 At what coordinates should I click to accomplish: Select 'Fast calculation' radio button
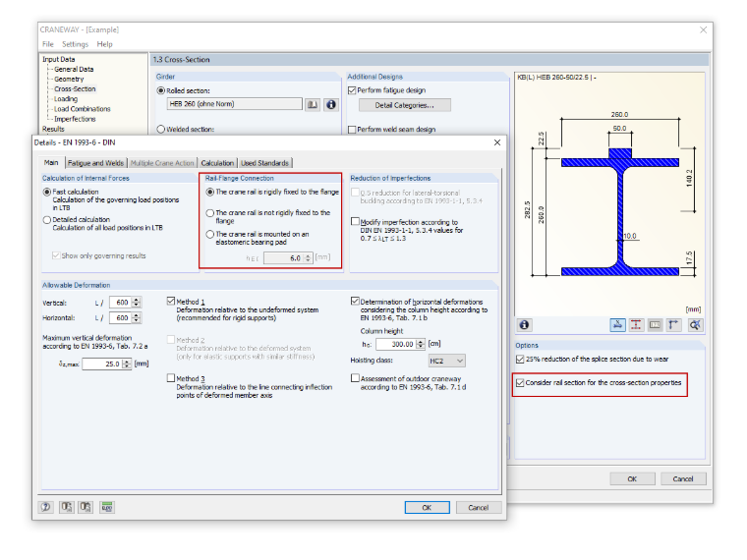tap(47, 192)
